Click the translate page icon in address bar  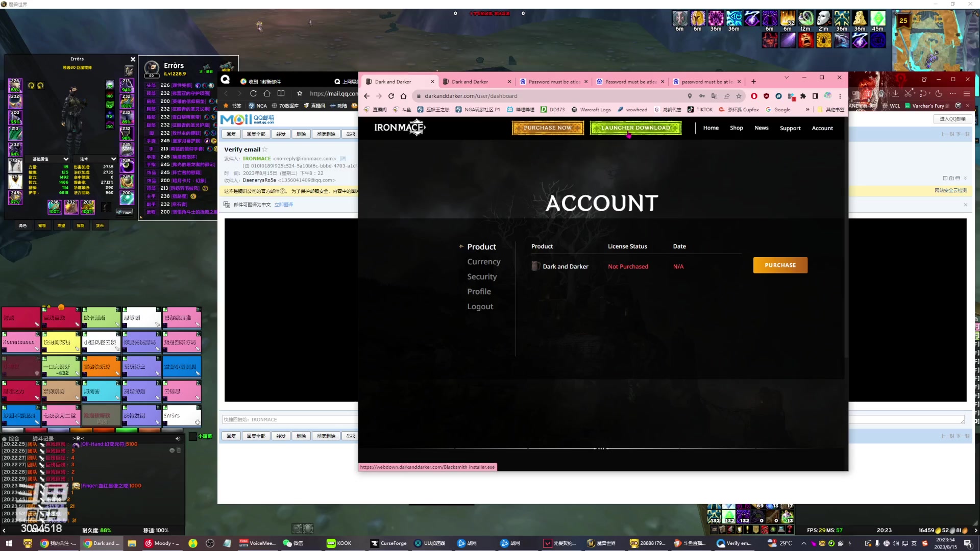point(714,96)
